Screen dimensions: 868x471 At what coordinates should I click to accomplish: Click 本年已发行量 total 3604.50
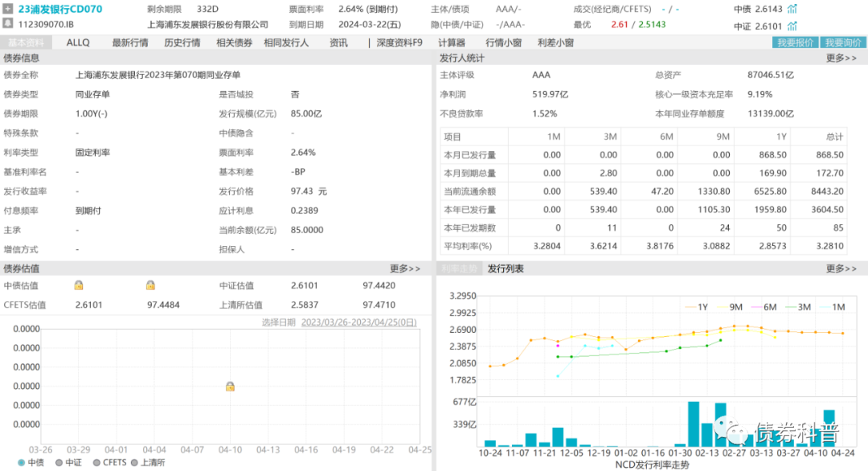(x=828, y=210)
